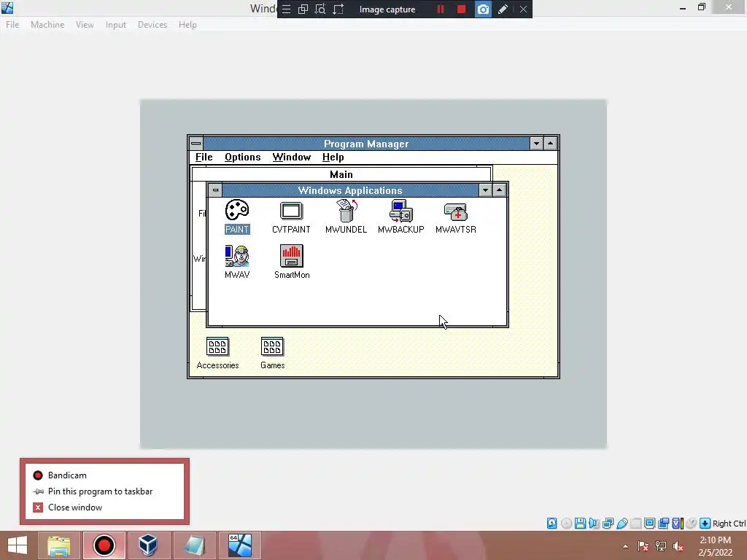This screenshot has height=560, width=747.
Task: Click maximize arrow on Program Manager title bar
Action: (550, 144)
